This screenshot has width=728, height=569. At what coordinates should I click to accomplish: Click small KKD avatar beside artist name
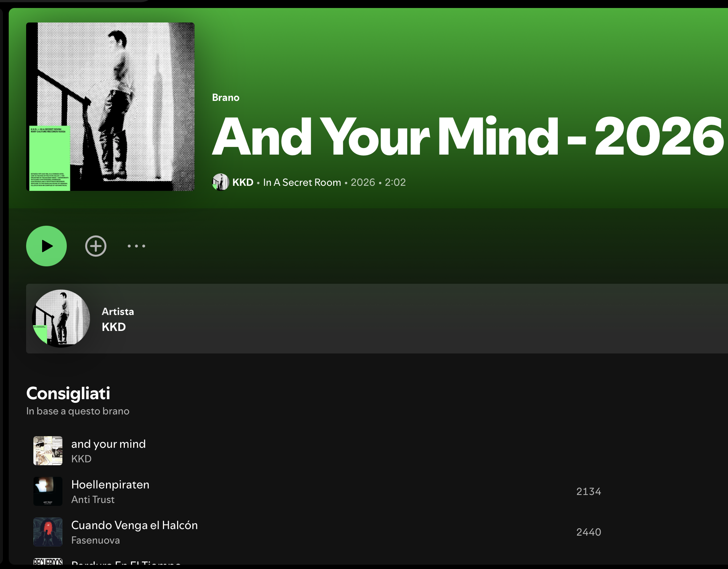tap(221, 182)
